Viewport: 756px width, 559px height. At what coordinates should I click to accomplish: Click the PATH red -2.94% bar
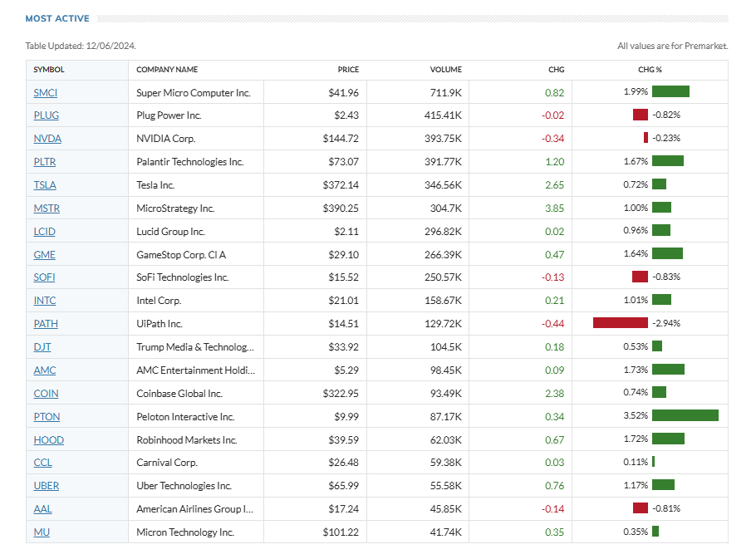(x=621, y=323)
